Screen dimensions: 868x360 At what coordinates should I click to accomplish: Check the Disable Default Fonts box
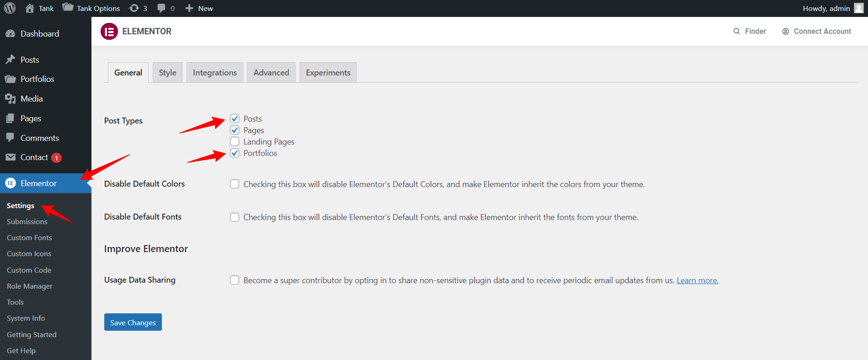(235, 217)
